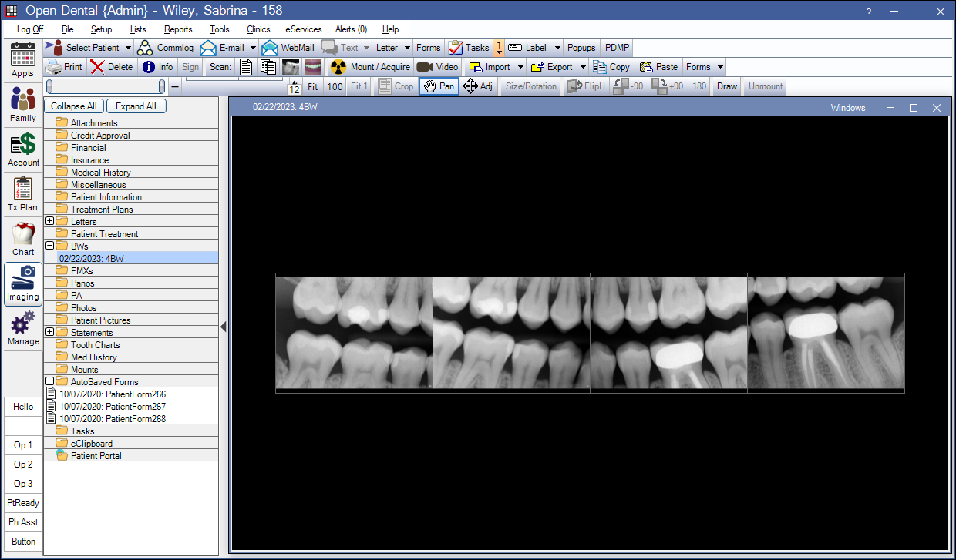Select the Copy image tool
This screenshot has width=956, height=560.
(x=611, y=67)
